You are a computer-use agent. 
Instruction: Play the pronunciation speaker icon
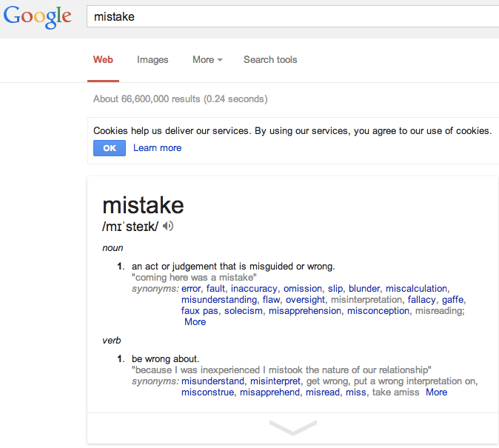[169, 227]
